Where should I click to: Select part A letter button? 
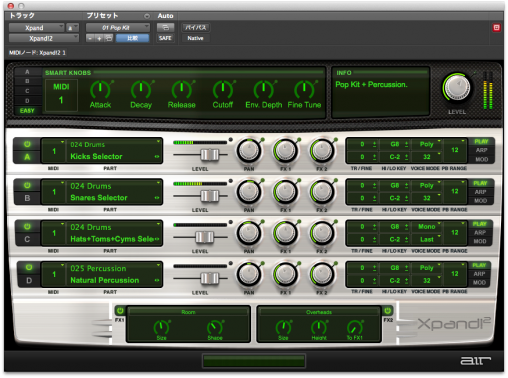click(27, 157)
